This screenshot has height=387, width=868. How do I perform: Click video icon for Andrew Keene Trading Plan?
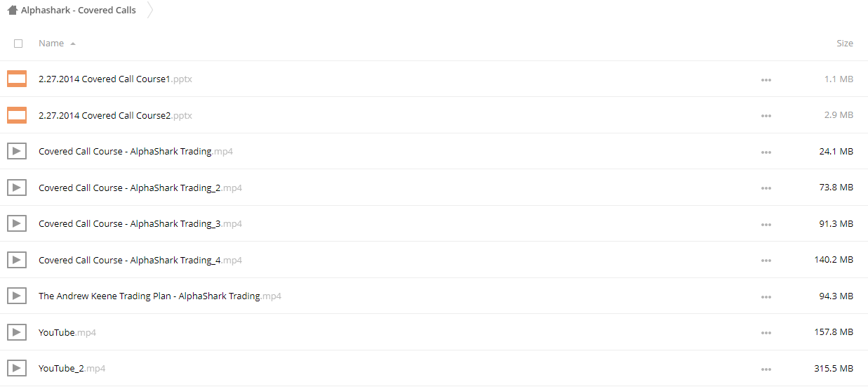pos(17,296)
